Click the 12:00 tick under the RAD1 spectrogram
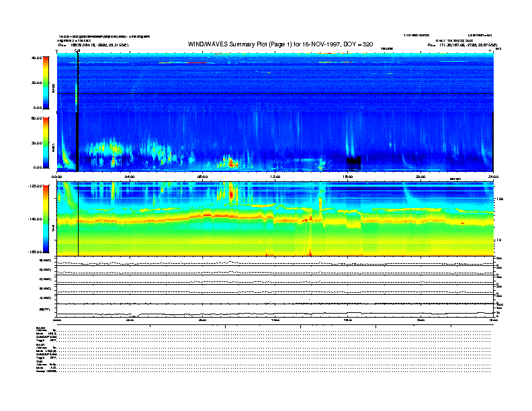The width and height of the screenshot is (532, 411). pyautogui.click(x=275, y=177)
